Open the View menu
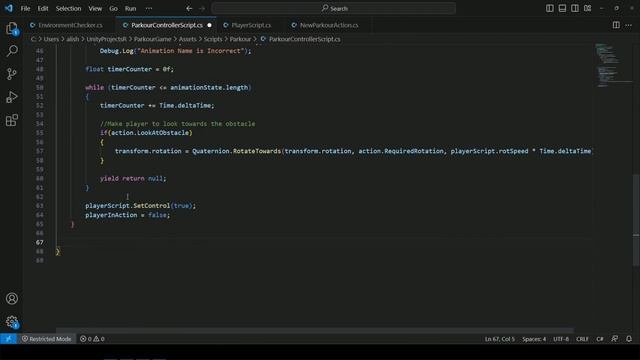Image resolution: width=640 pixels, height=360 pixels. [x=95, y=8]
